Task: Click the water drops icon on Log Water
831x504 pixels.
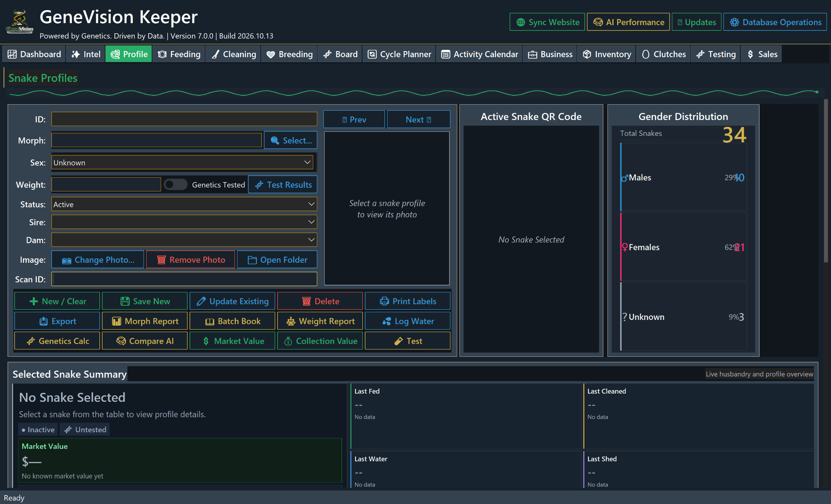Action: pyautogui.click(x=387, y=322)
